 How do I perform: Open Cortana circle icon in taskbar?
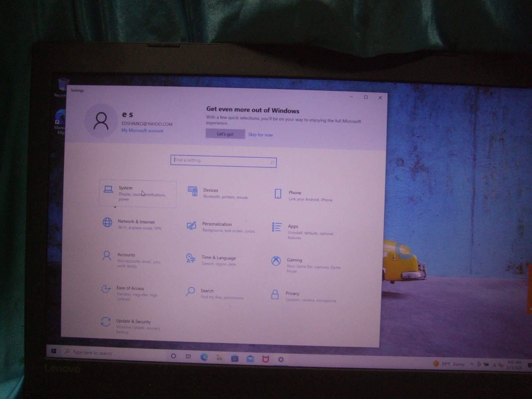click(173, 356)
